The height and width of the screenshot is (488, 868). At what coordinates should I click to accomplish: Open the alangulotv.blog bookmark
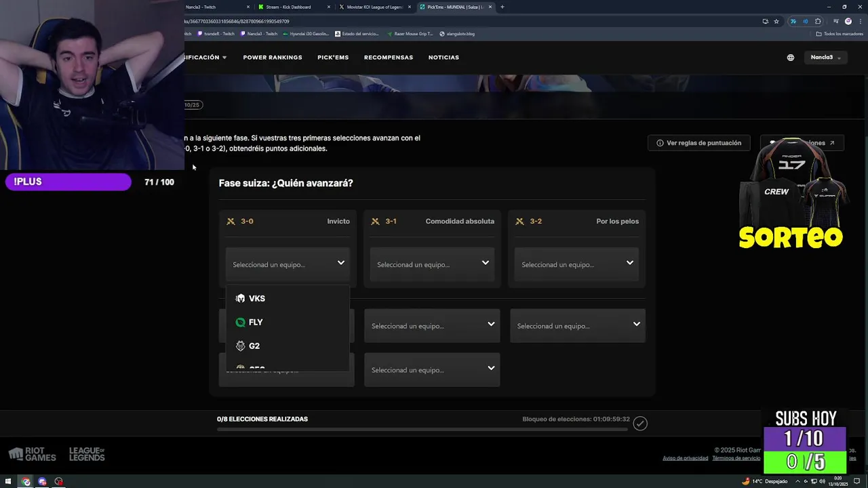(x=457, y=33)
